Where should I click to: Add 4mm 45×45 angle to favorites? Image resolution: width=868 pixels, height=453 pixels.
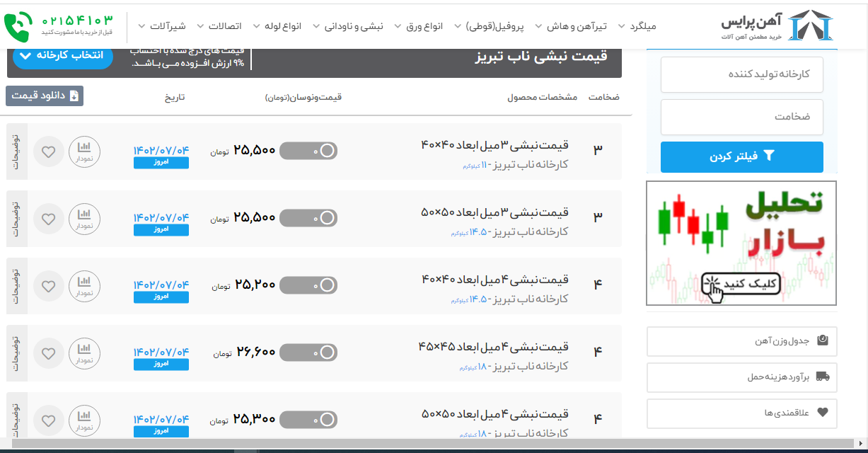pyautogui.click(x=48, y=352)
